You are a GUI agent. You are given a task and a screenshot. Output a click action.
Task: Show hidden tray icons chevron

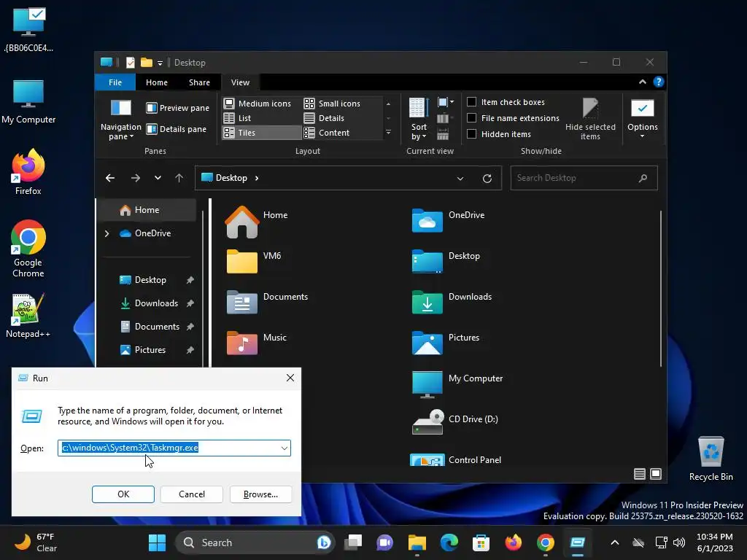[x=614, y=542]
